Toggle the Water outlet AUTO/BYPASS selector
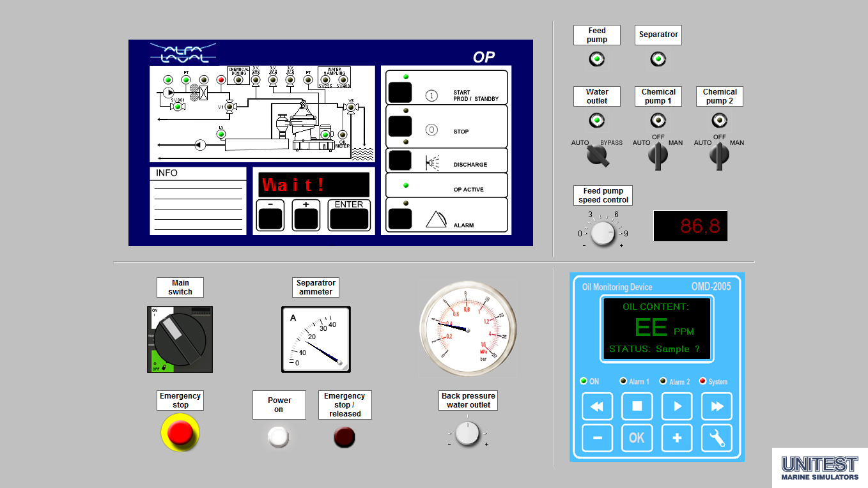The image size is (868, 488). 598,155
